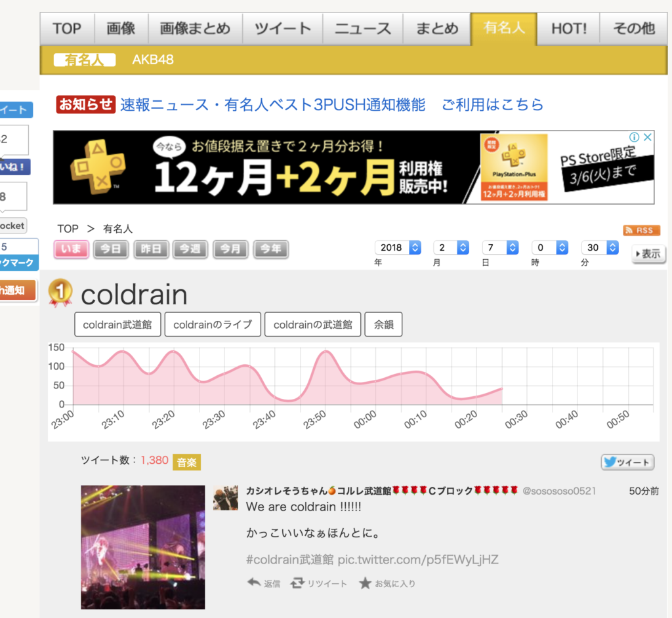The height and width of the screenshot is (618, 672).
Task: Select the 今月 time range
Action: 230,249
